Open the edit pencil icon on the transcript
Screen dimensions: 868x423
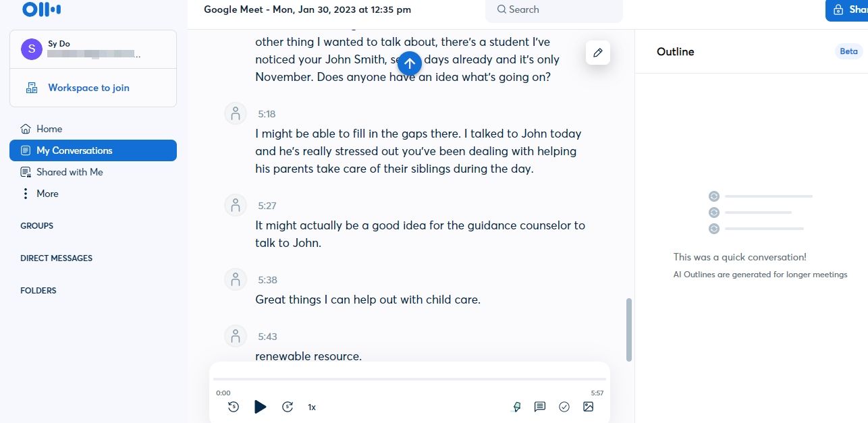click(x=597, y=52)
